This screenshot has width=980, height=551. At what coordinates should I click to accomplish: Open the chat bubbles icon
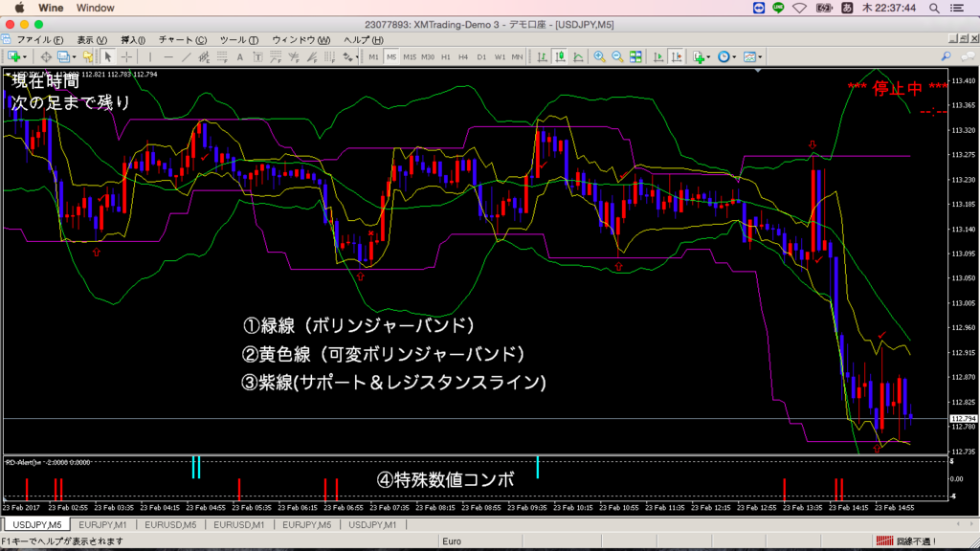(969, 56)
